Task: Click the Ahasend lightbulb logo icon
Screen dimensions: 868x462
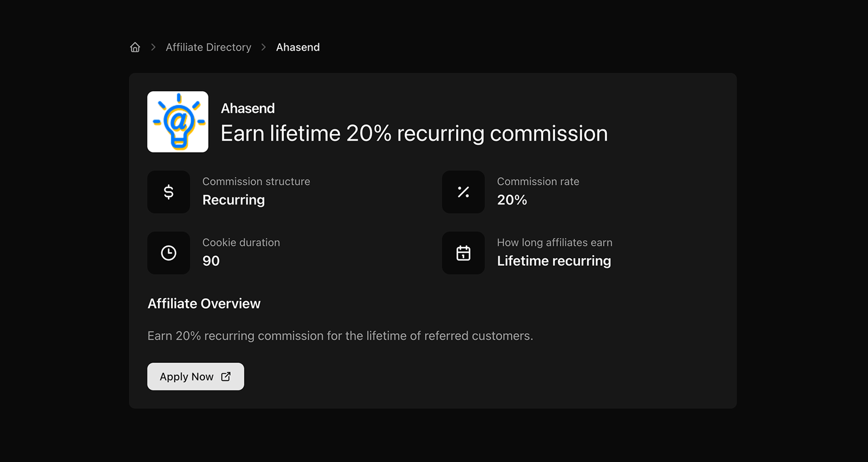Action: point(178,122)
